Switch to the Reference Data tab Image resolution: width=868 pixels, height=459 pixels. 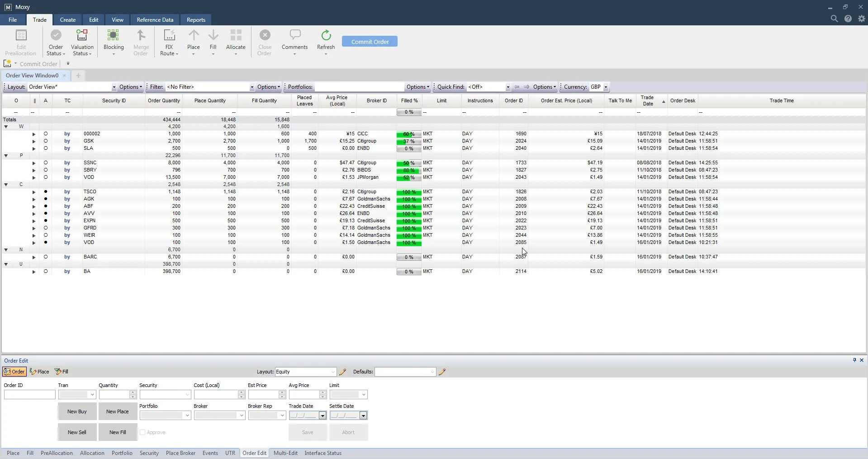click(x=155, y=20)
